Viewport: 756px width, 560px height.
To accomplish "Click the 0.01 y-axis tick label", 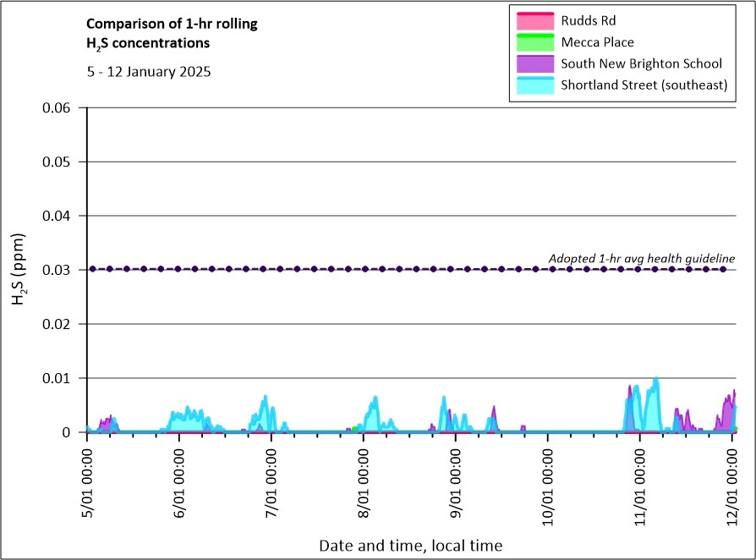I will (60, 378).
